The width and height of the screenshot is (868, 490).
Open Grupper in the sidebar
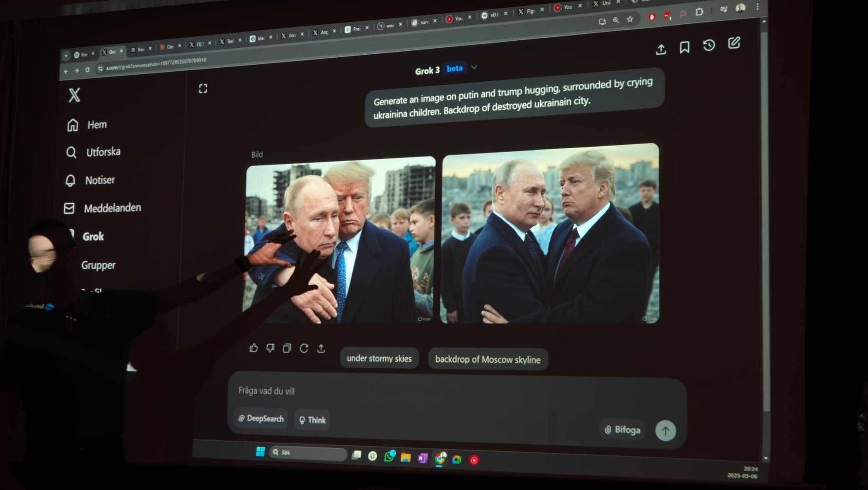98,265
